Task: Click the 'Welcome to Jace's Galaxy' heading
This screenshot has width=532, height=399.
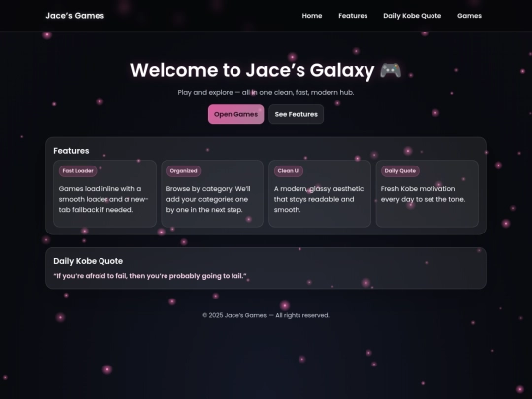Action: point(266,70)
